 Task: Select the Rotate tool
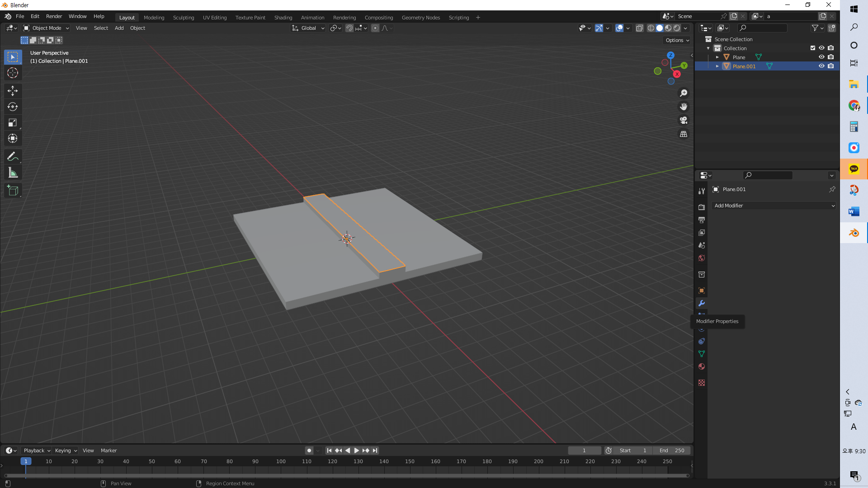13,107
